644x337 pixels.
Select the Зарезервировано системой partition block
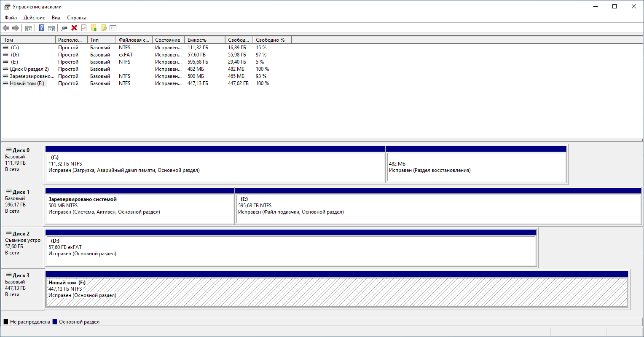[x=140, y=206]
